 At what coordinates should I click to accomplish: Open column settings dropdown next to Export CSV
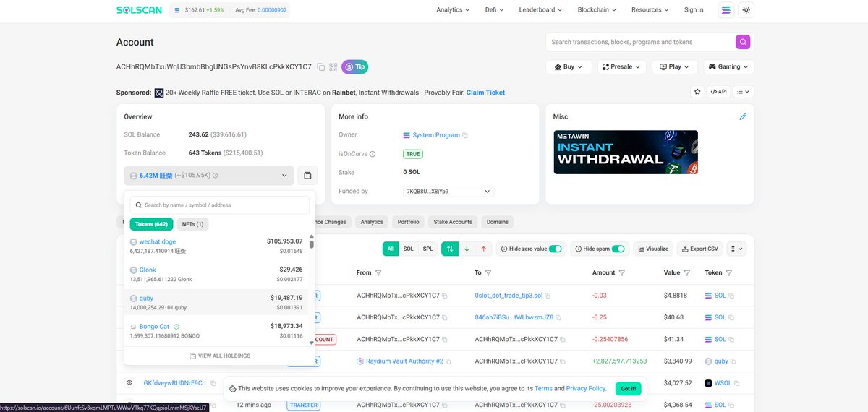tap(736, 249)
